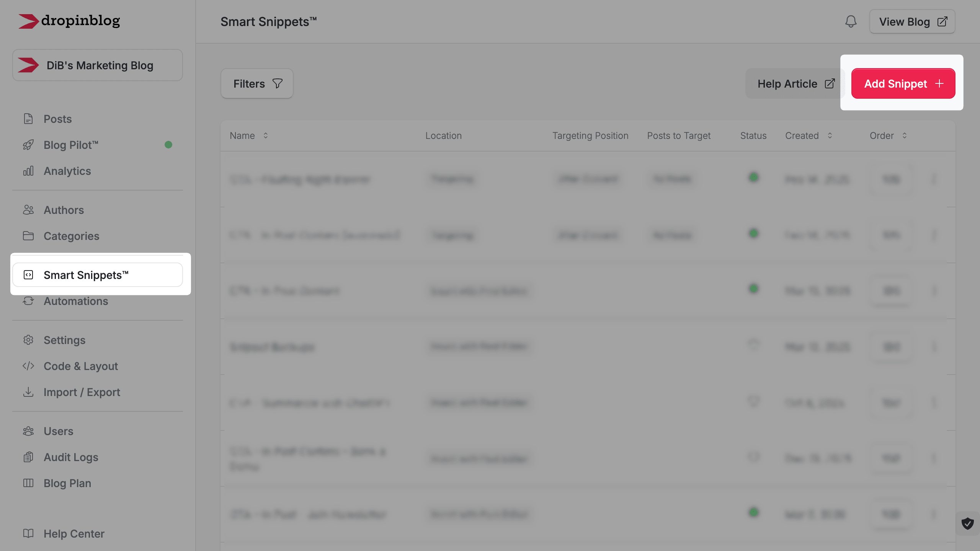Open the DiB's Marketing Blog switcher

click(98, 65)
